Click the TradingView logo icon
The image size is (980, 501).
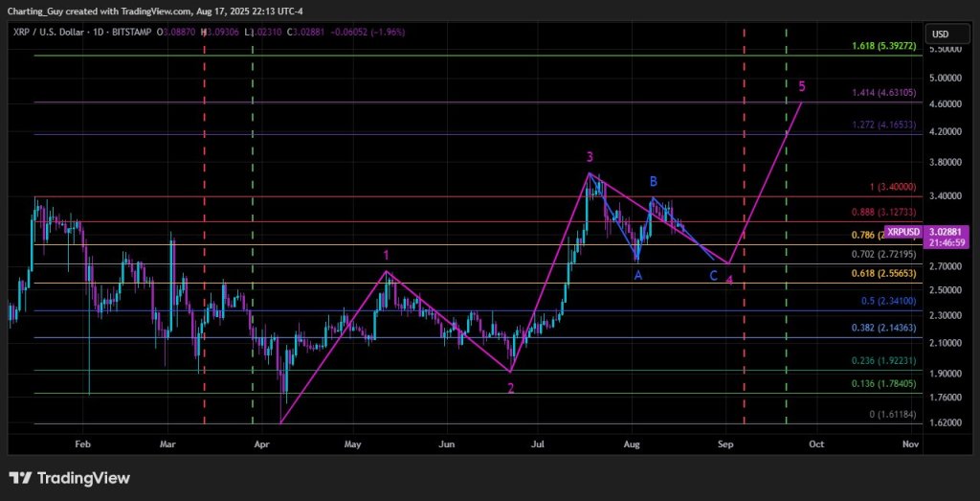pos(20,478)
